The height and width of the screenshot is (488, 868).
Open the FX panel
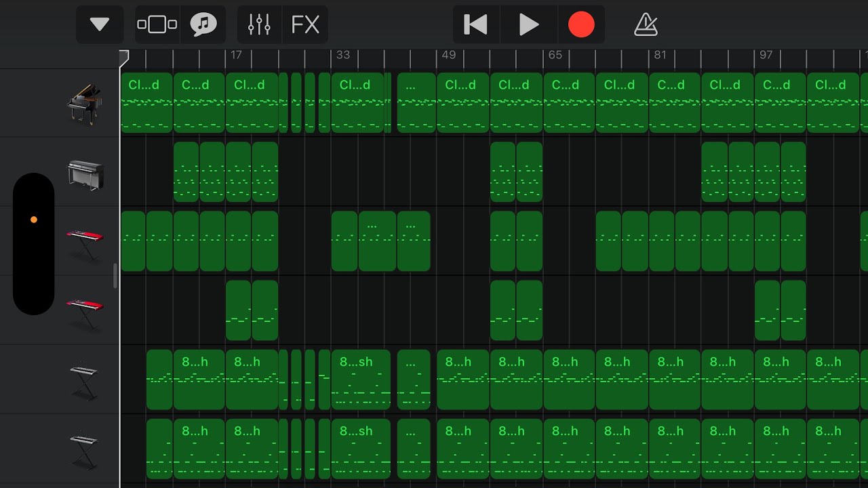[305, 25]
